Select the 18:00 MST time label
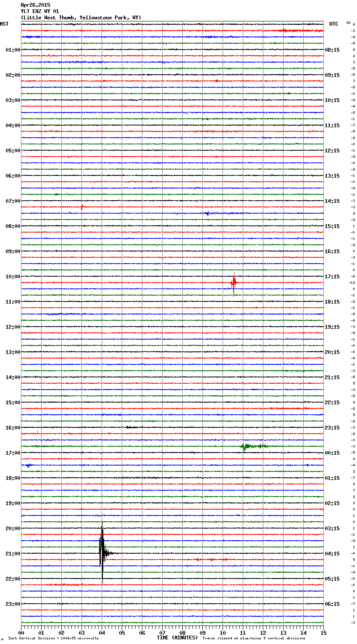 pos(13,478)
